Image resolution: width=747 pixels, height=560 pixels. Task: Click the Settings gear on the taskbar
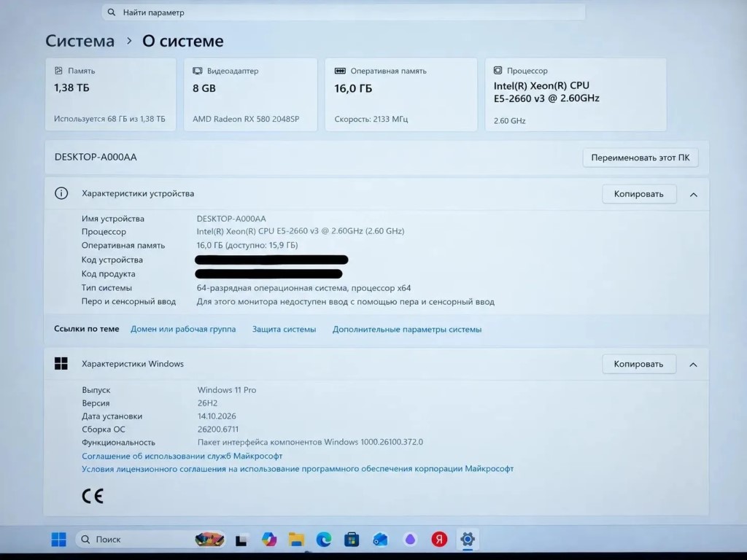(468, 540)
